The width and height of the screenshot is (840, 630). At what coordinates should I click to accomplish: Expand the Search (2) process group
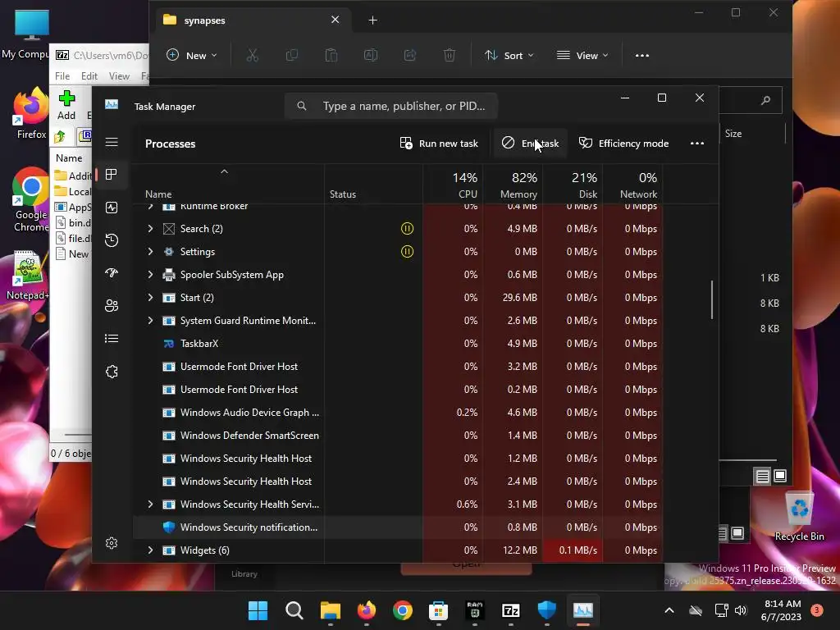pyautogui.click(x=151, y=229)
